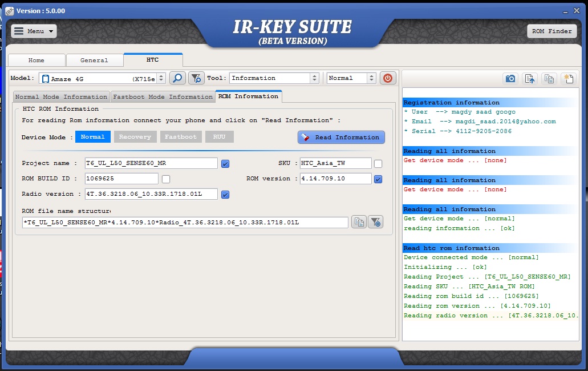This screenshot has height=371, width=588.
Task: Click the Project name input field
Action: pyautogui.click(x=151, y=163)
